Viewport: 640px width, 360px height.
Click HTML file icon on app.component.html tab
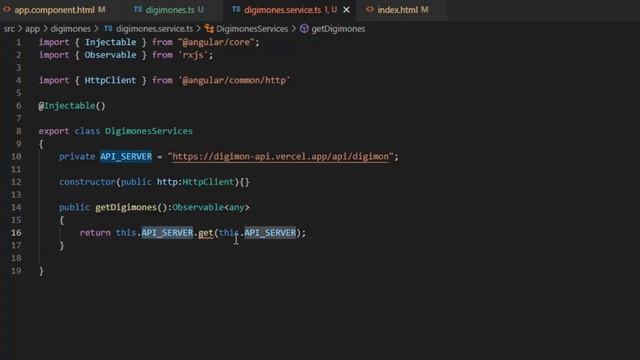tap(7, 9)
